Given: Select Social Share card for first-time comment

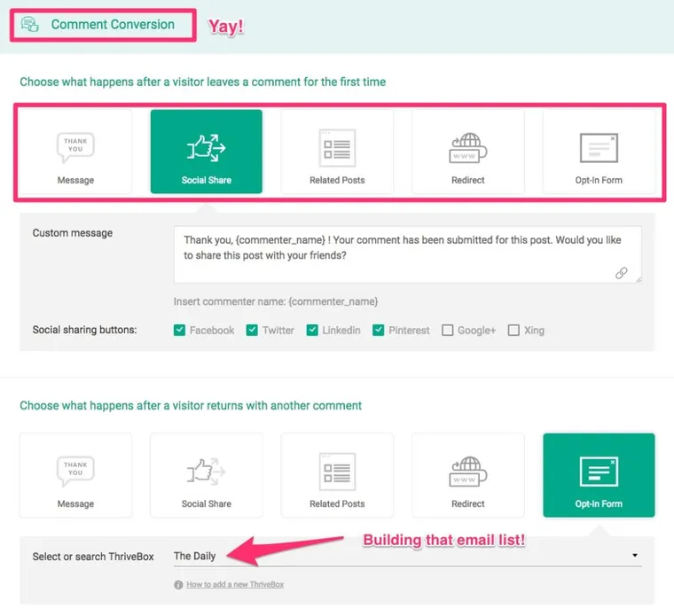Looking at the screenshot, I should pos(207,152).
